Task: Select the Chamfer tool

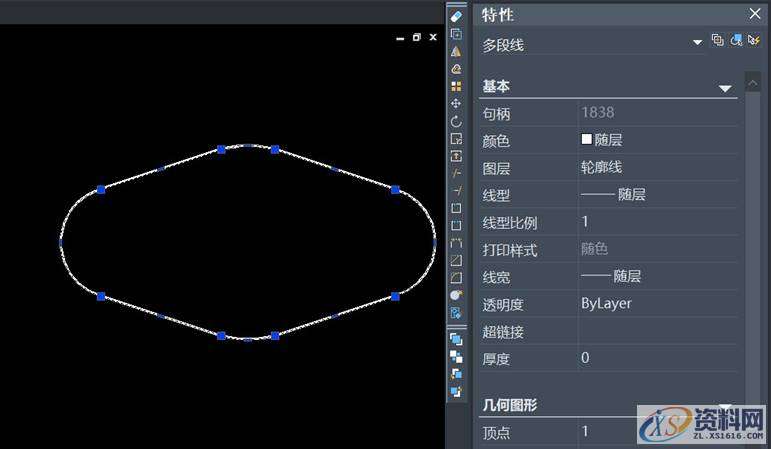Action: [456, 260]
